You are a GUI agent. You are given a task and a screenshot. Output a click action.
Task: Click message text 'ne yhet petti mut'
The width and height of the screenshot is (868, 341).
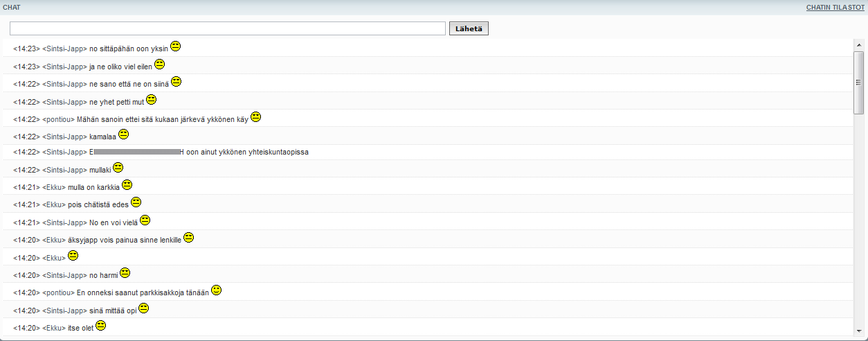[117, 103]
